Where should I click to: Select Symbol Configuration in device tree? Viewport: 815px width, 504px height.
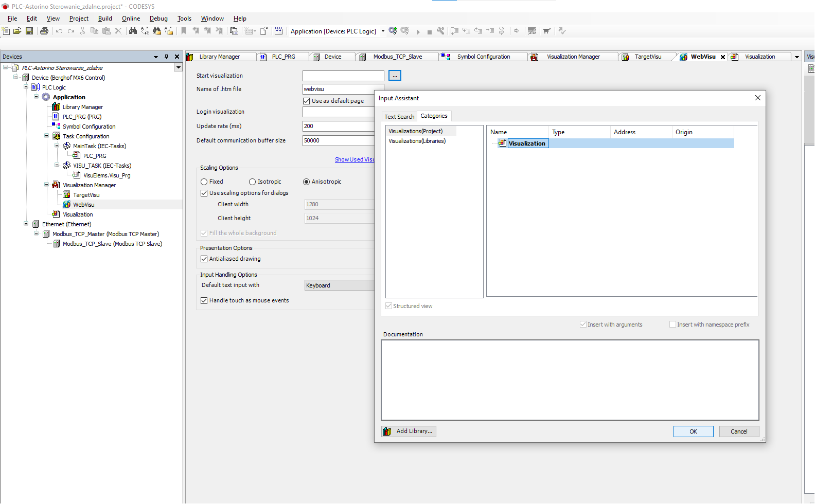89,126
